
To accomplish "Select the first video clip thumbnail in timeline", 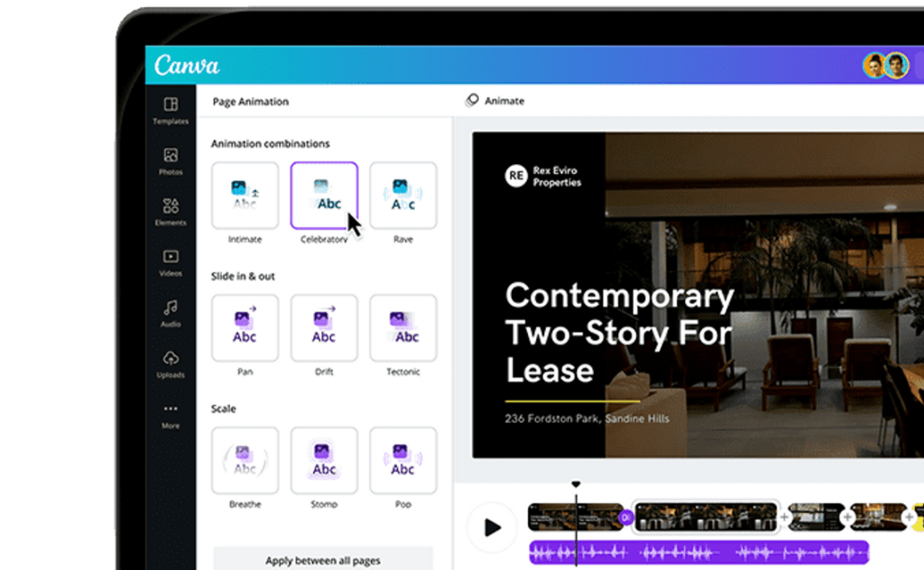I will (575, 517).
